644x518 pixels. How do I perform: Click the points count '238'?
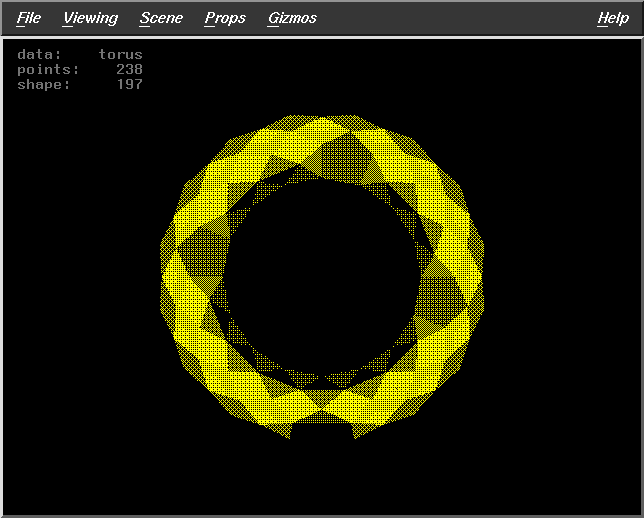(129, 69)
